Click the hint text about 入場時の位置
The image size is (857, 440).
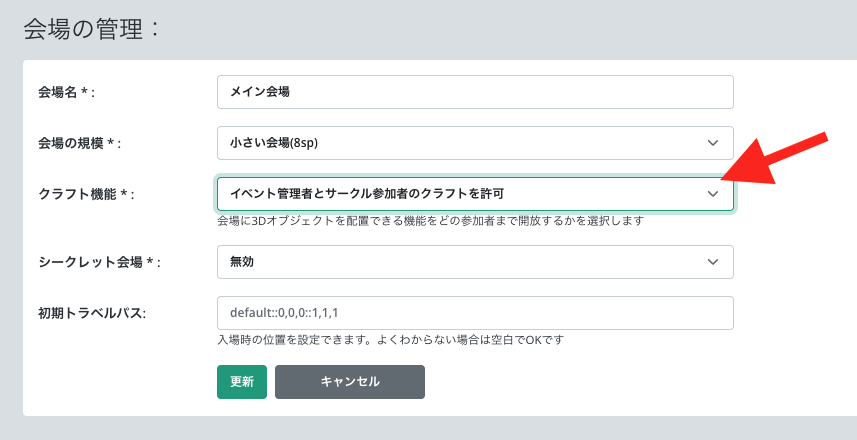pyautogui.click(x=390, y=340)
